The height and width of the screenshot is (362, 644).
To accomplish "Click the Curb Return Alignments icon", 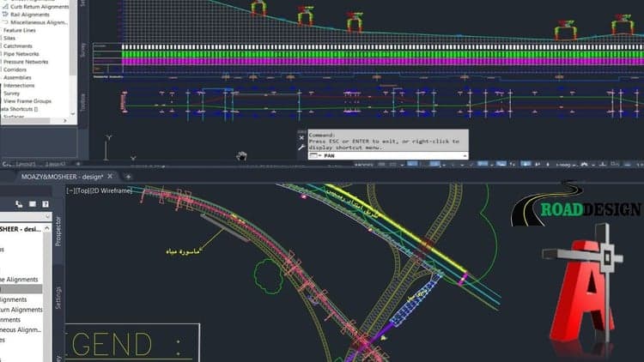I will 5,7.
